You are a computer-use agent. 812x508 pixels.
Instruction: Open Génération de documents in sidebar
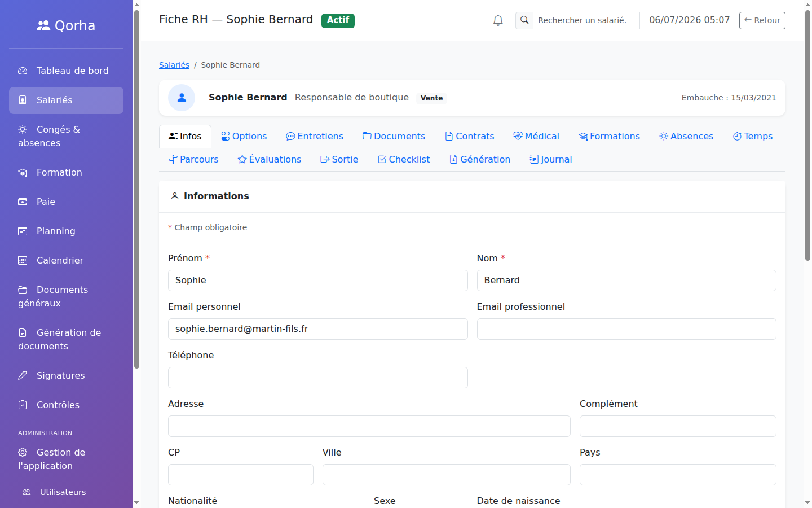(x=66, y=340)
